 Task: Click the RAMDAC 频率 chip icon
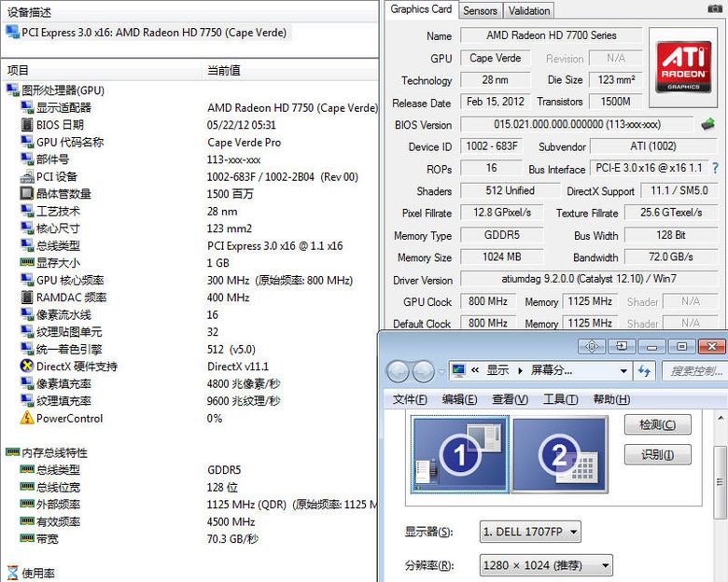(x=27, y=297)
